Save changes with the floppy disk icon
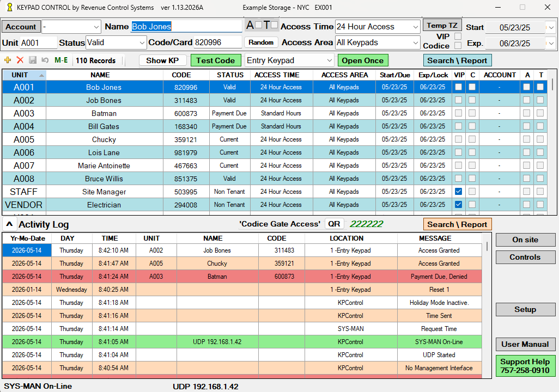 [x=33, y=60]
